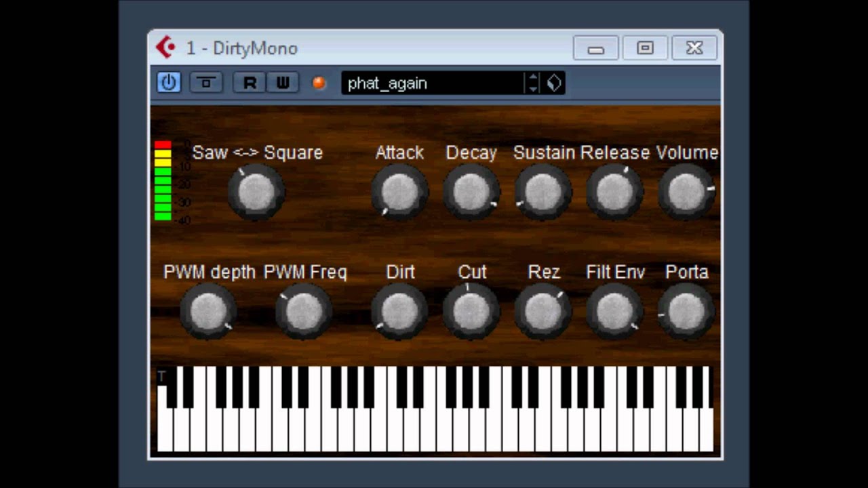The width and height of the screenshot is (868, 488).
Task: Click the Attack knob
Action: pos(399,192)
